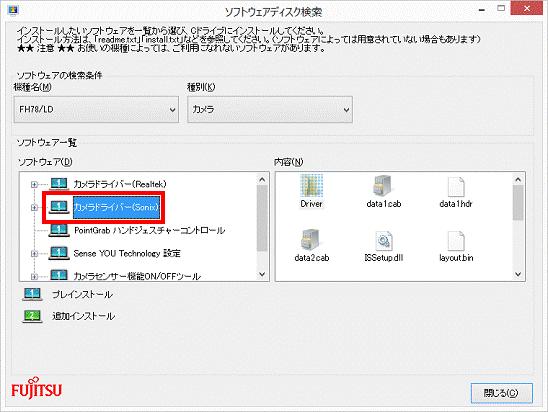The image size is (548, 412).
Task: Click the 種別(K) label
Action: pyautogui.click(x=201, y=87)
